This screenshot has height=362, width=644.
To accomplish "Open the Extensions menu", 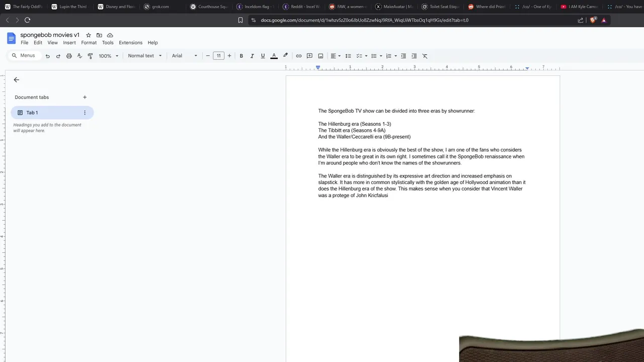I will pyautogui.click(x=131, y=43).
